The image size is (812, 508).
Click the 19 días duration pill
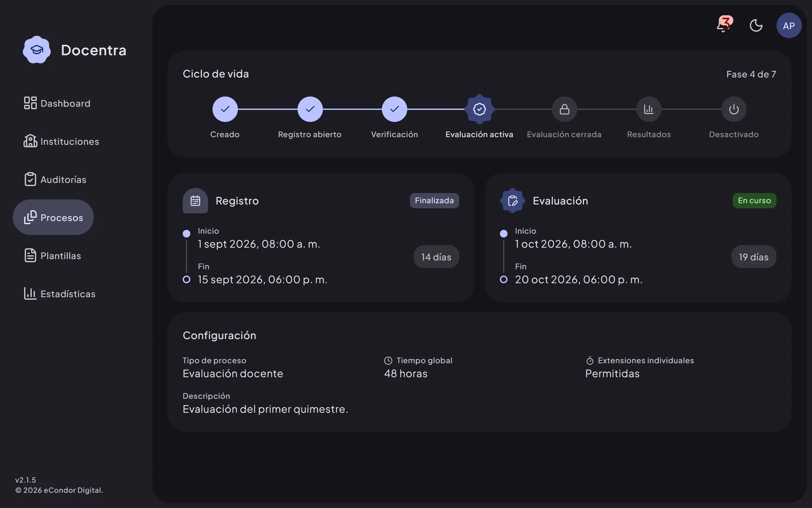[x=754, y=257]
